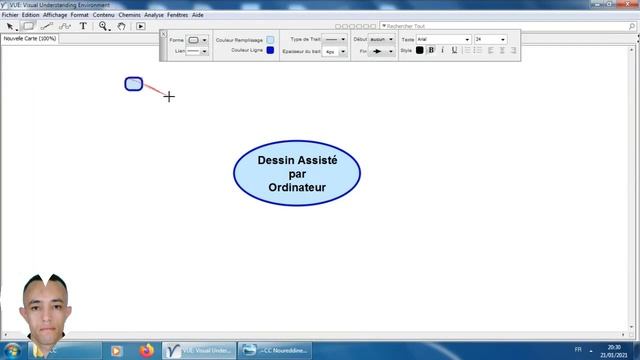Open the Epaisseur du trait dropdown
This screenshot has width=640, height=360.
[334, 51]
